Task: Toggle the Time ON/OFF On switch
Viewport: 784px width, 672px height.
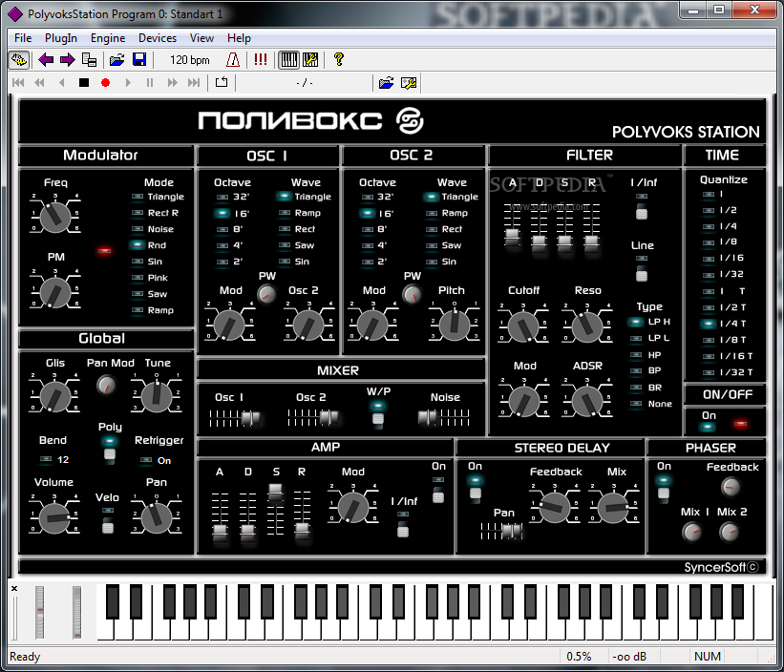Action: coord(708,427)
